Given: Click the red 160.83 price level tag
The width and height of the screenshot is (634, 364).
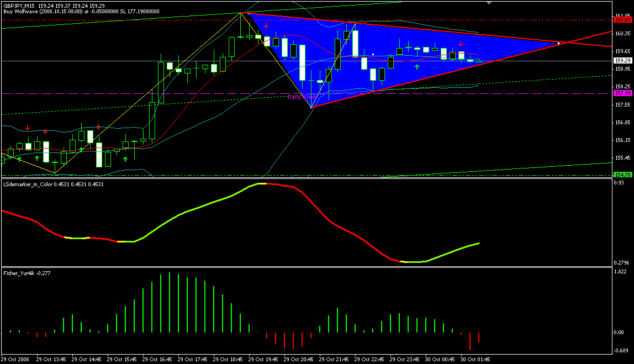Looking at the screenshot, I should click(623, 20).
